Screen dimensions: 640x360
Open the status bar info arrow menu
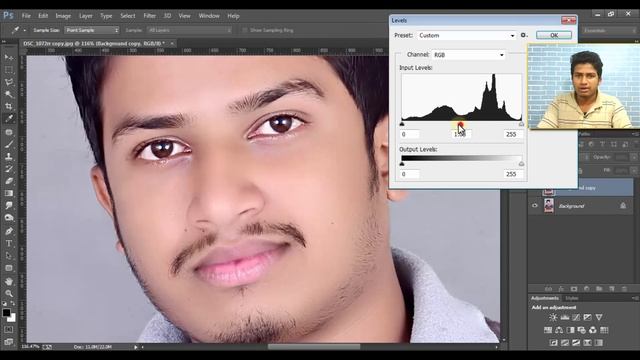pyautogui.click(x=136, y=347)
